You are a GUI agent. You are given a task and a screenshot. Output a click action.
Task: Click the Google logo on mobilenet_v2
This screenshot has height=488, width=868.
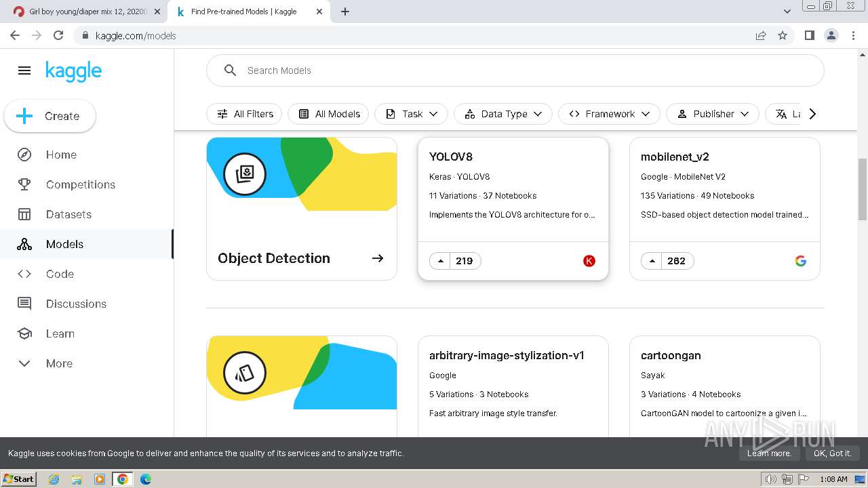(x=801, y=261)
